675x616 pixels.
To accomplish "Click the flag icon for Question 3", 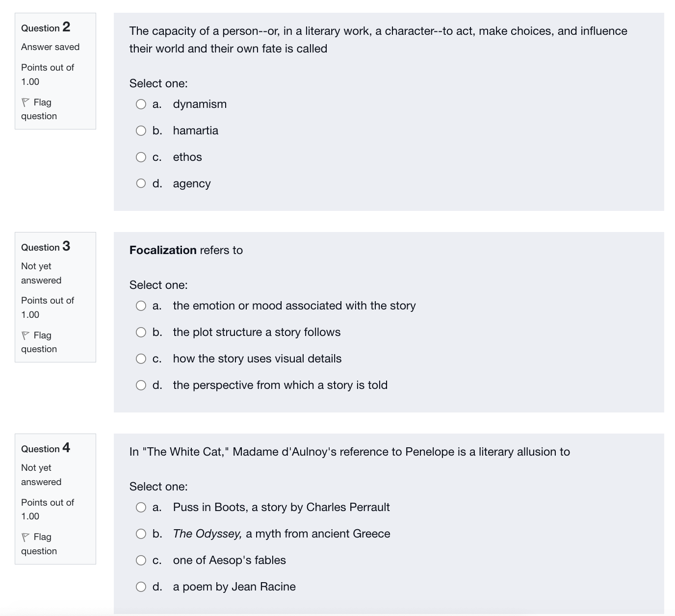I will point(26,335).
